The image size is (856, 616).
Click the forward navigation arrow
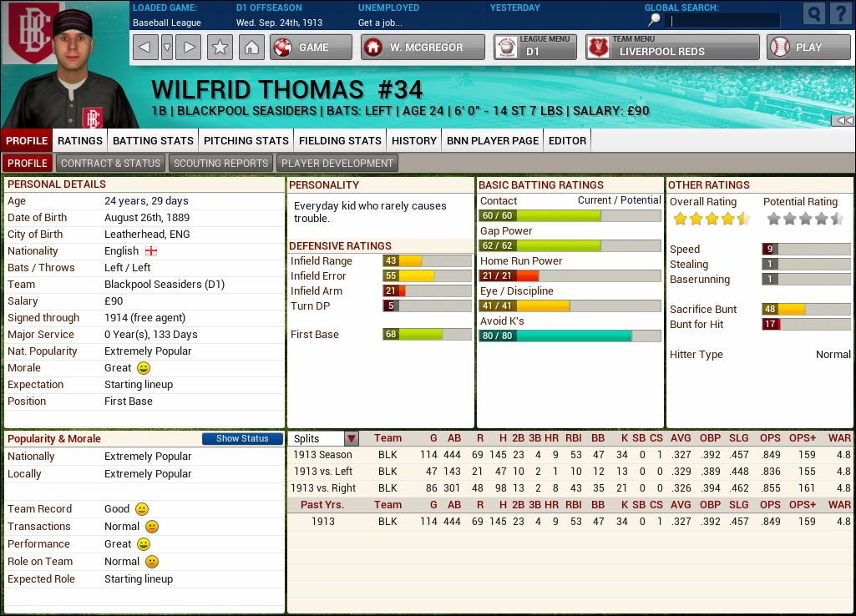[x=187, y=48]
